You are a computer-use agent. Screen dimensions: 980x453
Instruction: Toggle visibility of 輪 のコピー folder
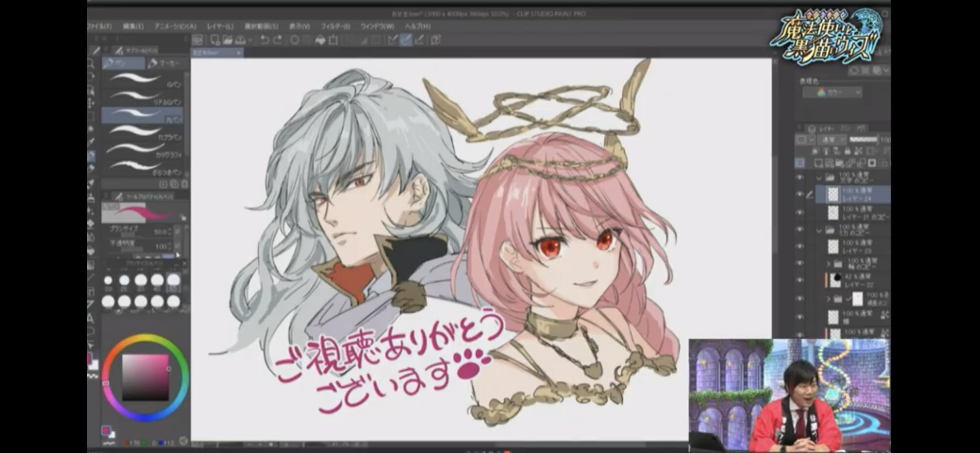[x=800, y=264]
